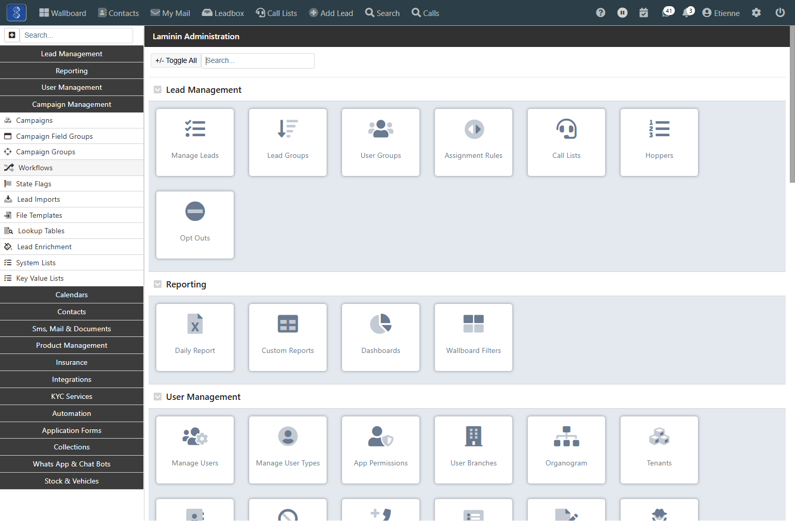Open the Tenants tile
This screenshot has width=795, height=532.
[659, 450]
